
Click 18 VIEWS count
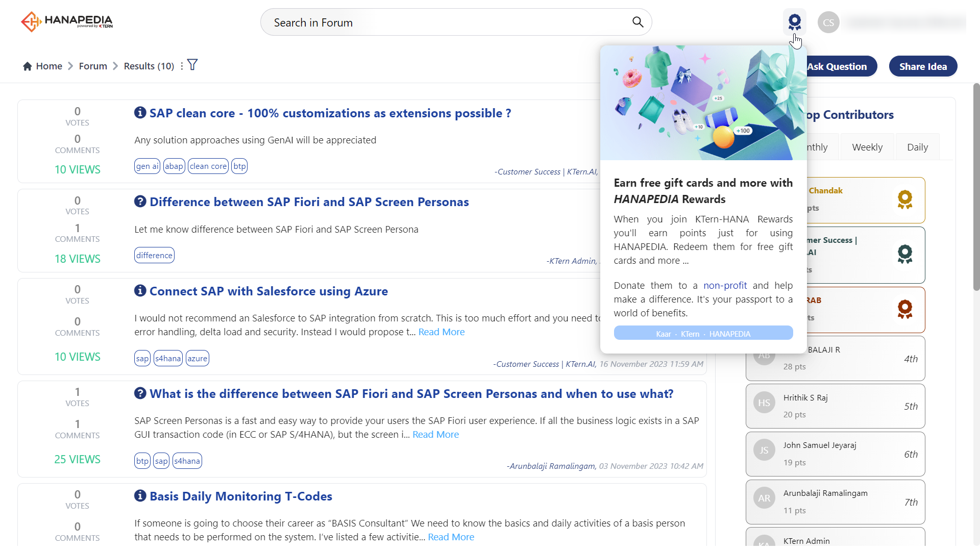pyautogui.click(x=77, y=259)
